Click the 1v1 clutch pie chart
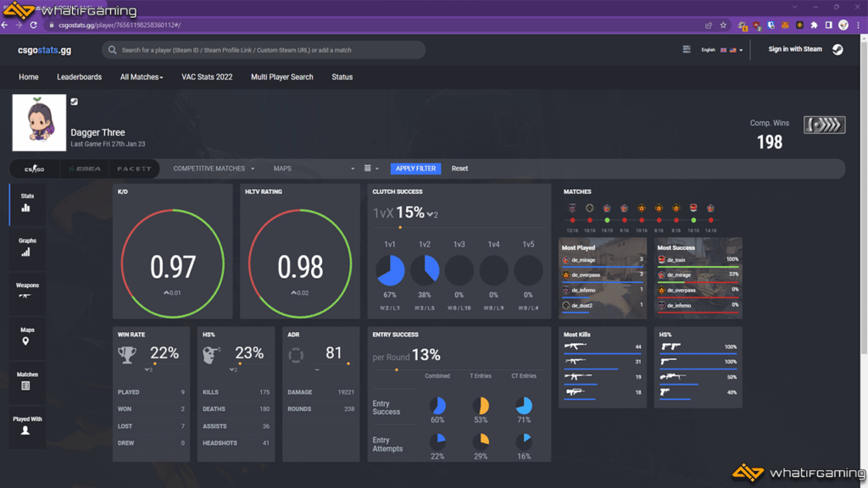 (x=390, y=270)
